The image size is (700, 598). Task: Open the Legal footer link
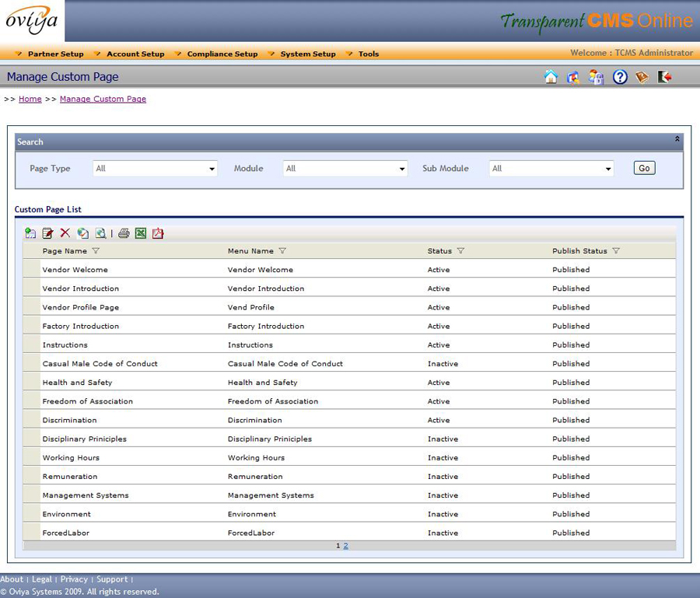point(42,579)
